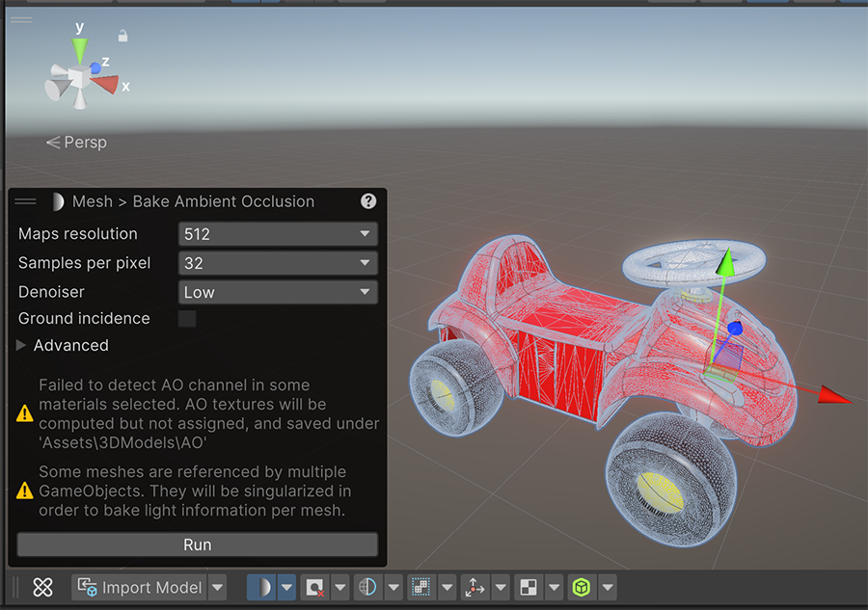Open the Maps resolution dropdown
The width and height of the screenshot is (868, 610).
point(278,234)
